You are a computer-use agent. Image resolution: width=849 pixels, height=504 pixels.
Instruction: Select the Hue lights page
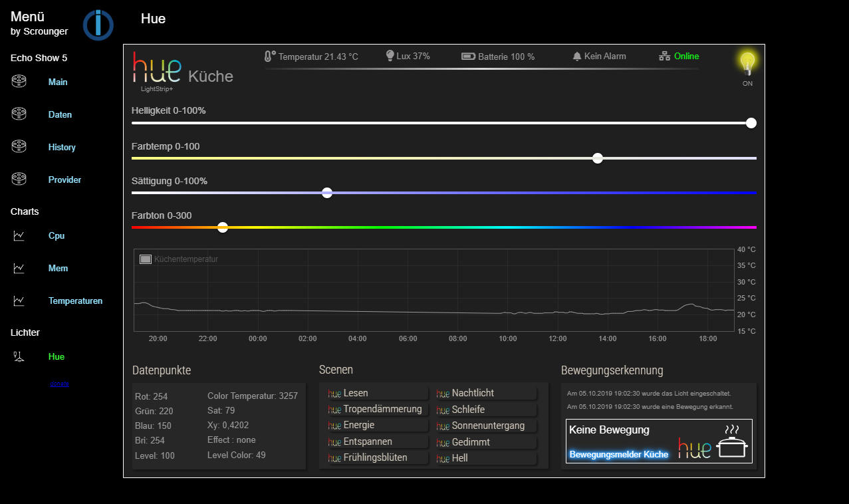pyautogui.click(x=57, y=356)
